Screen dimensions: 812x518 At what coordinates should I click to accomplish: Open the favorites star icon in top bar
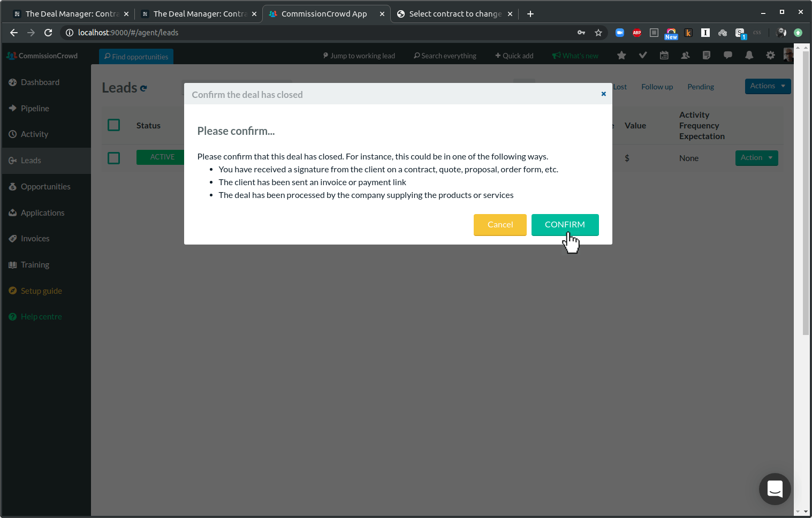tap(621, 55)
